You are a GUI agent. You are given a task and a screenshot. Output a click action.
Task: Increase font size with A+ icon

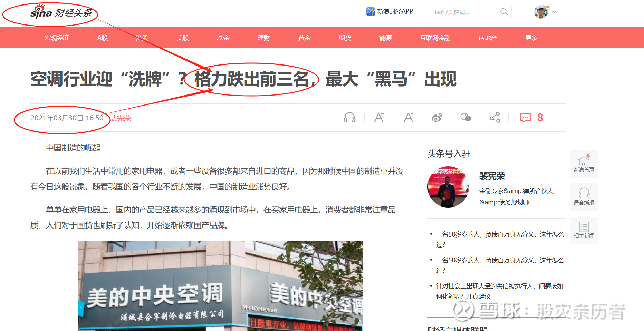pos(408,118)
